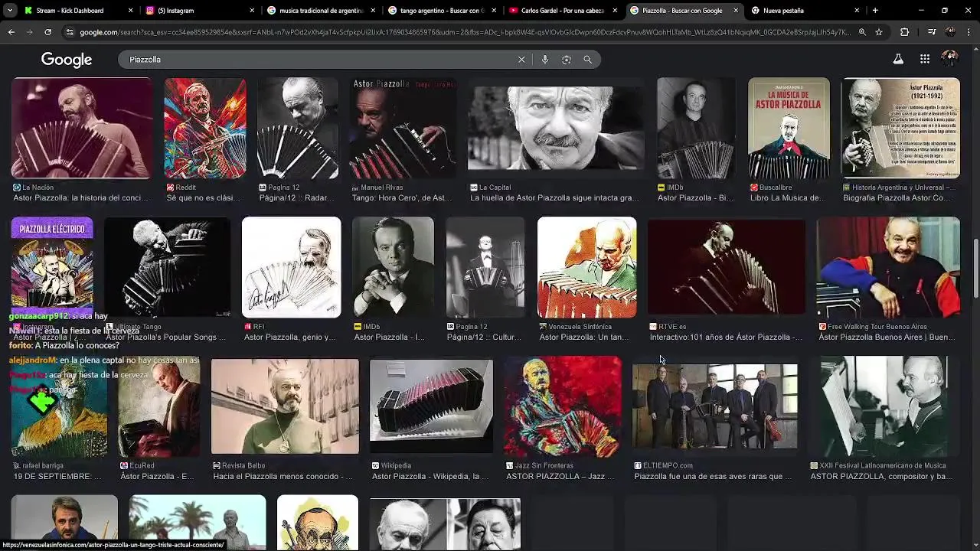Open Wikipedia 'Astor Piazzolla - Wikipedia' link
980x551 pixels.
coord(430,476)
